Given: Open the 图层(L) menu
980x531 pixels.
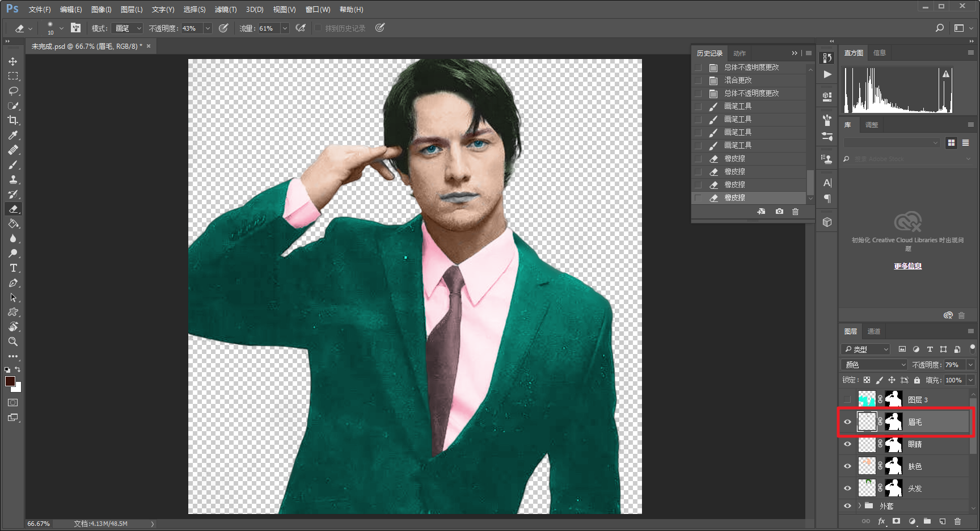Looking at the screenshot, I should [132, 10].
